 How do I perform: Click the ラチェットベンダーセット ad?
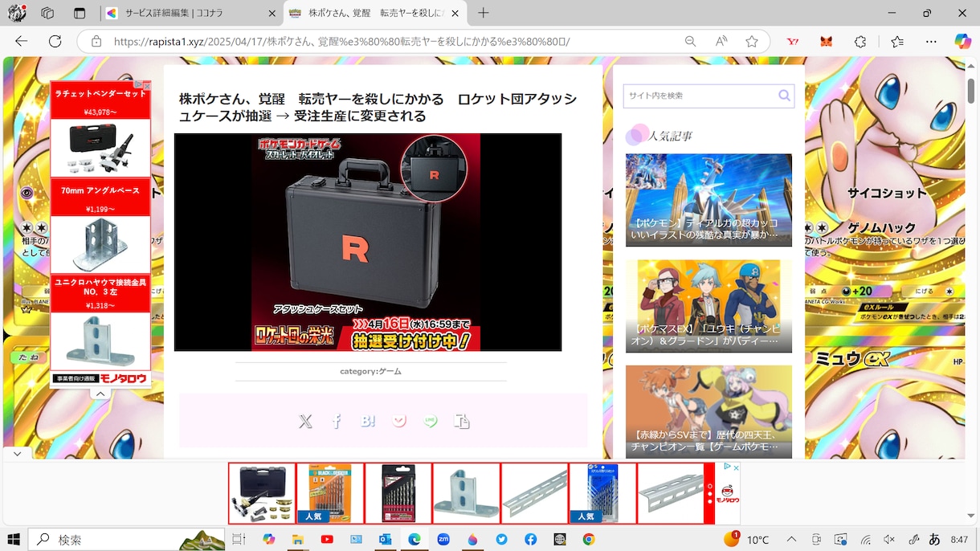pyautogui.click(x=100, y=129)
